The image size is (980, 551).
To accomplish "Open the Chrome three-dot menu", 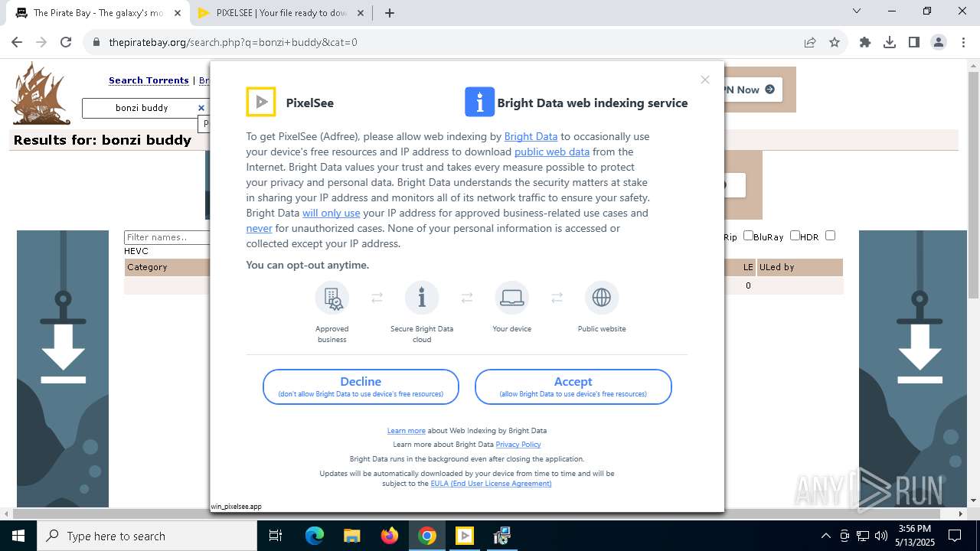I will pyautogui.click(x=962, y=43).
